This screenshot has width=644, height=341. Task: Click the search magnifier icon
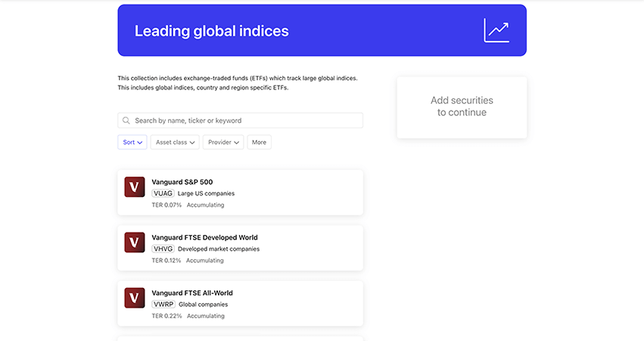[126, 120]
